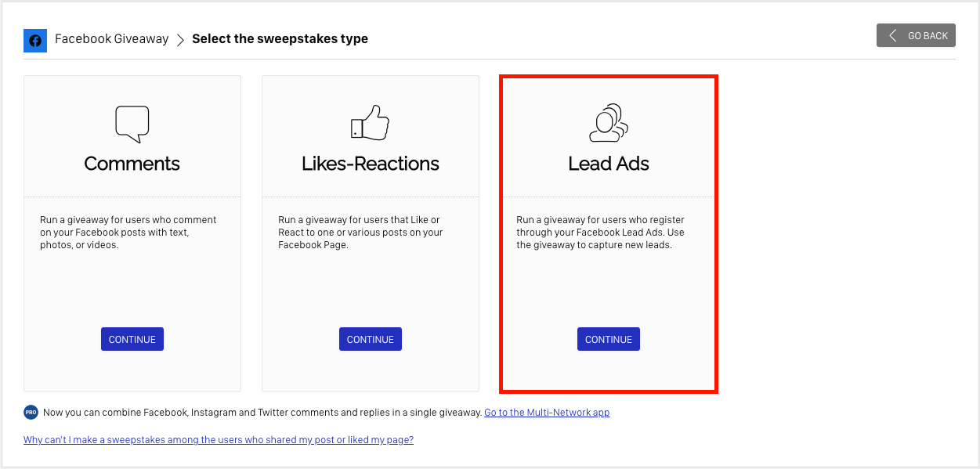Continue with Lead Ads giveaway
Screen dimensions: 980x469
coord(609,339)
